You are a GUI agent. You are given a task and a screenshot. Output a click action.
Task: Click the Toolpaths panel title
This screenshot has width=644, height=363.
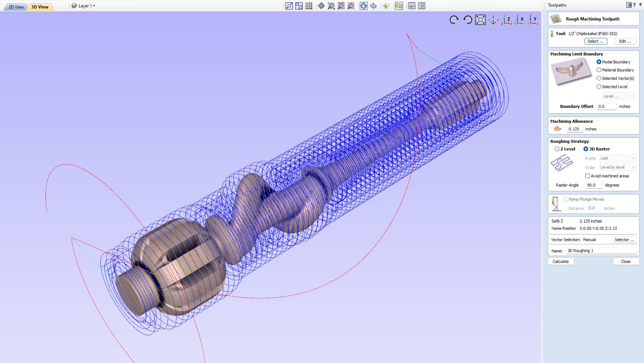(557, 5)
